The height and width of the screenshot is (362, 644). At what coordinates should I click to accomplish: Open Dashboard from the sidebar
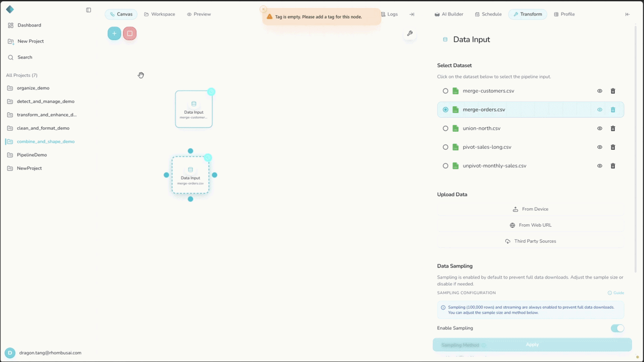coord(25,25)
